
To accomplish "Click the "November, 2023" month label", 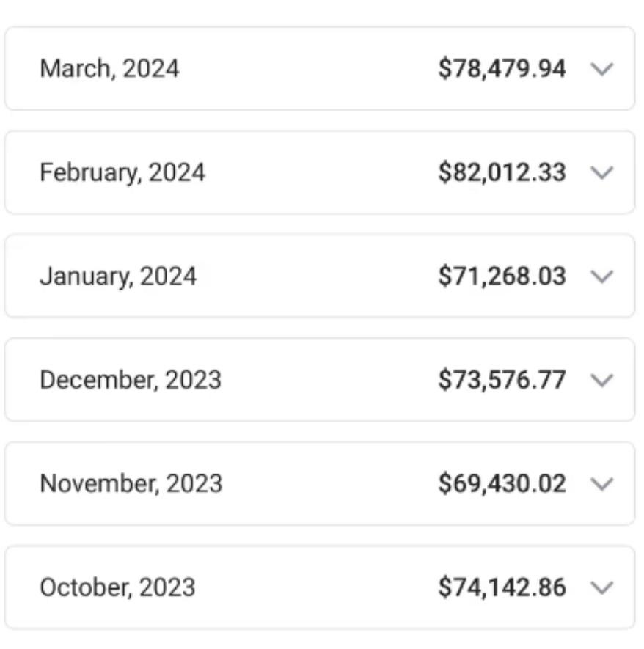I will coord(131,484).
